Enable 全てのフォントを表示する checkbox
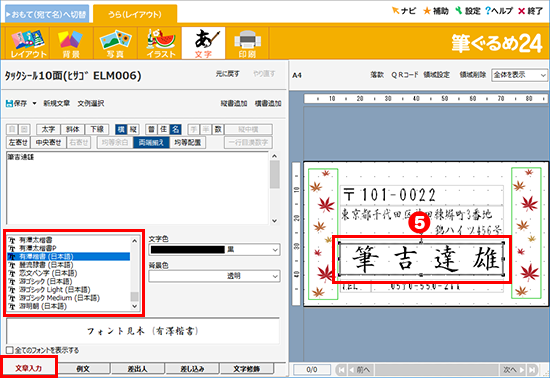This screenshot has width=550, height=378. coord(9,350)
